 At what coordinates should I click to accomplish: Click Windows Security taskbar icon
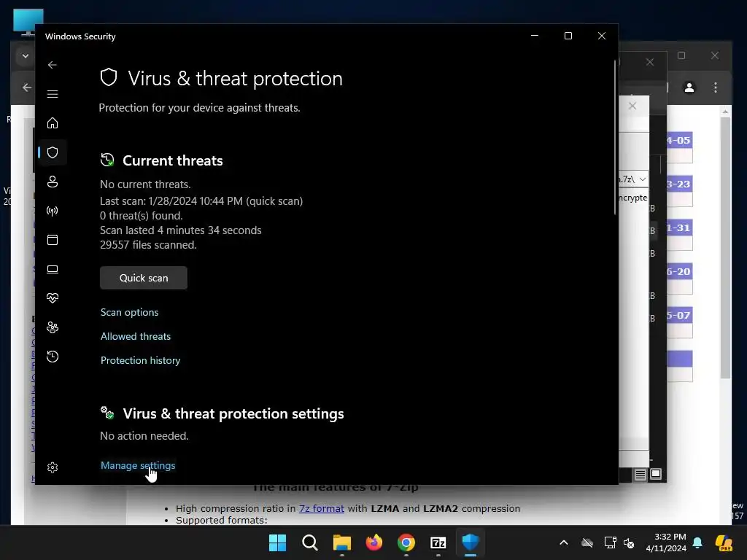[471, 542]
